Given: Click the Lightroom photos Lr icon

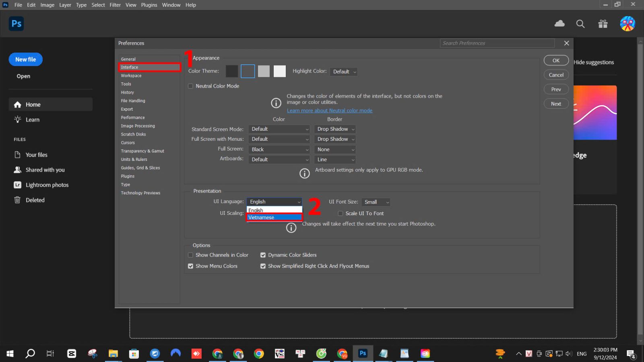Looking at the screenshot, I should click(x=17, y=185).
